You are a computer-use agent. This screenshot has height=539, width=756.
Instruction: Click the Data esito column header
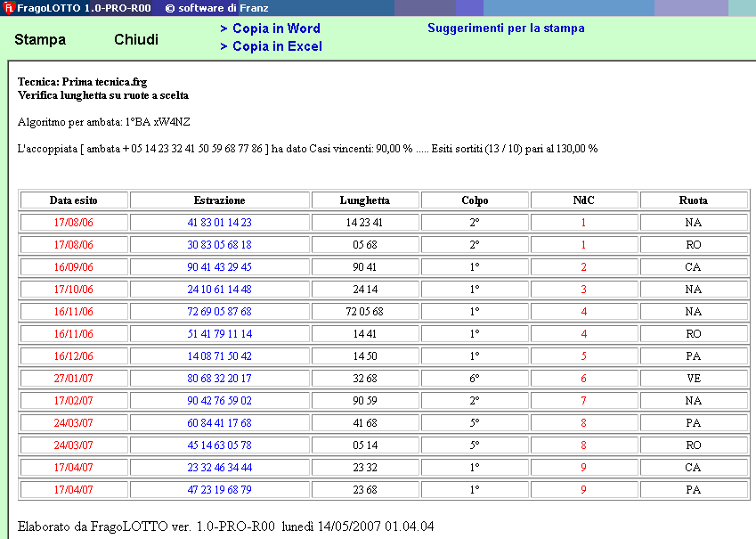74,200
